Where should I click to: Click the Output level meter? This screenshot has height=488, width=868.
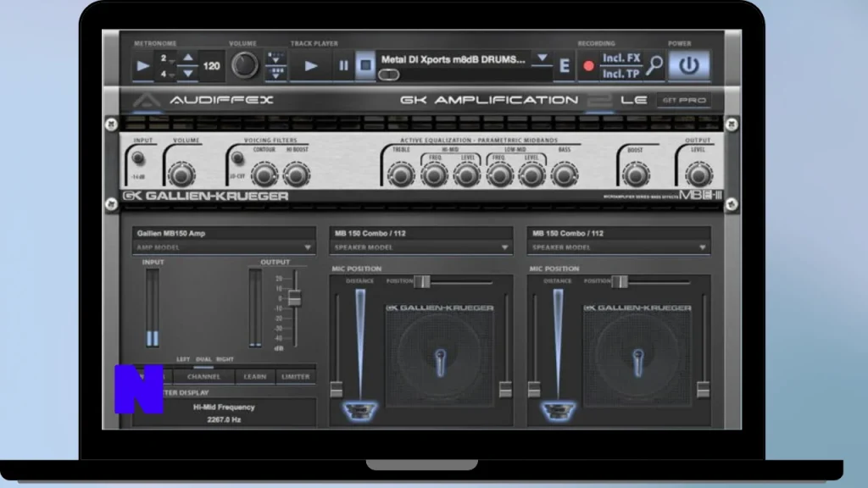[x=254, y=308]
